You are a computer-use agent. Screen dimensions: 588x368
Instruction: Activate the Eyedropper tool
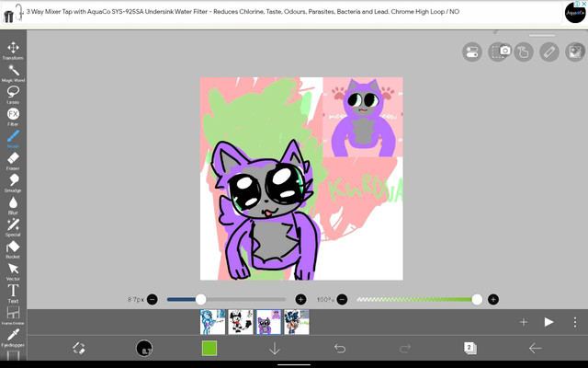pyautogui.click(x=13, y=336)
